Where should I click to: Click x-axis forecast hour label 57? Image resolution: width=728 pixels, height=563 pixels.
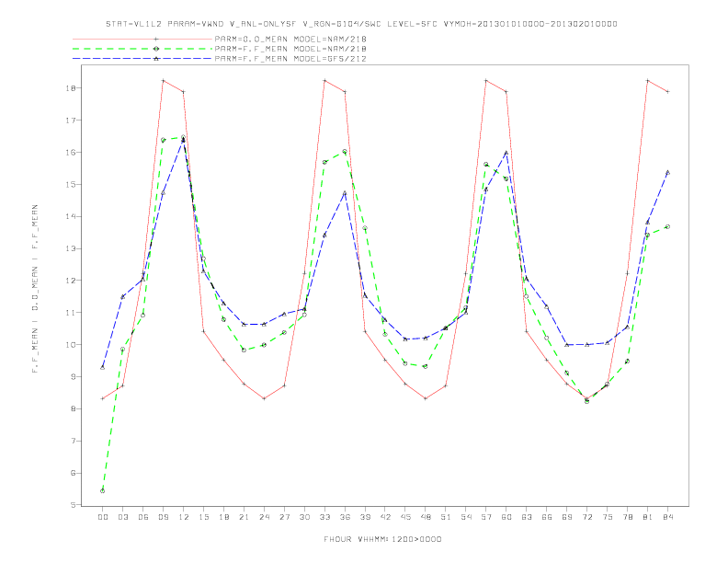[486, 517]
